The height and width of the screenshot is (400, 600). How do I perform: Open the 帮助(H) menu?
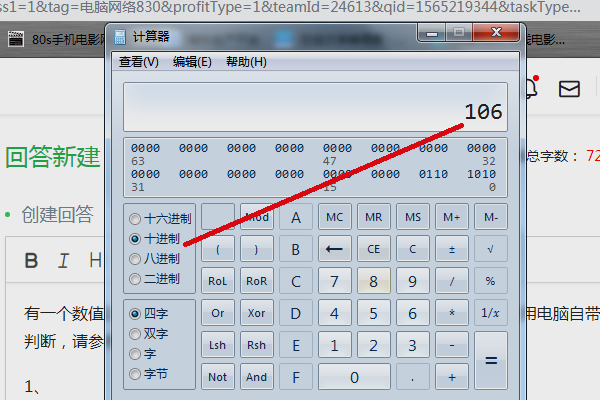(x=246, y=62)
